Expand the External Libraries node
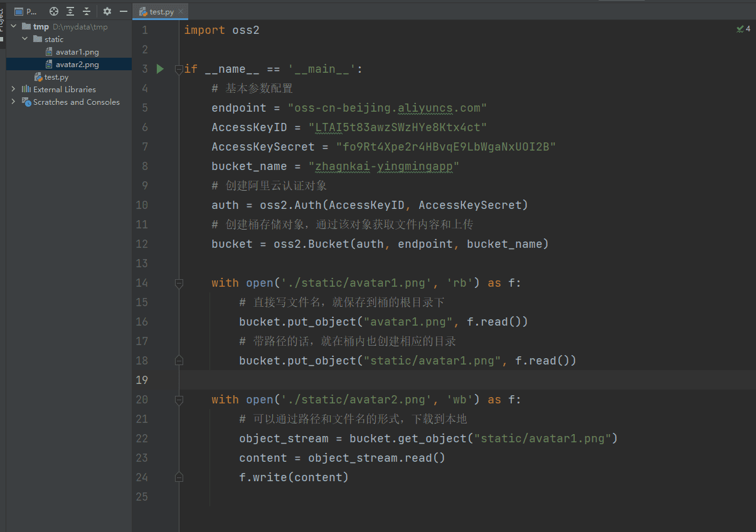756x532 pixels. (x=14, y=89)
